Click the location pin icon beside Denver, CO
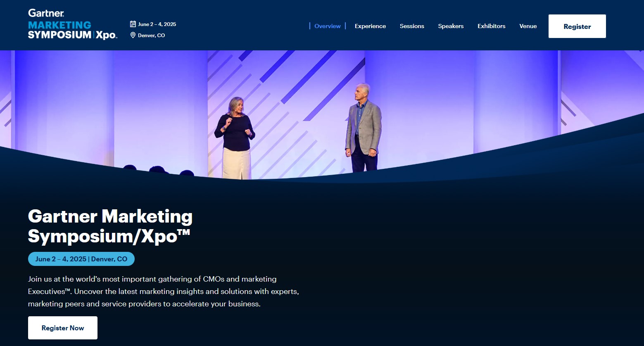Viewport: 644px width, 346px height. point(133,35)
